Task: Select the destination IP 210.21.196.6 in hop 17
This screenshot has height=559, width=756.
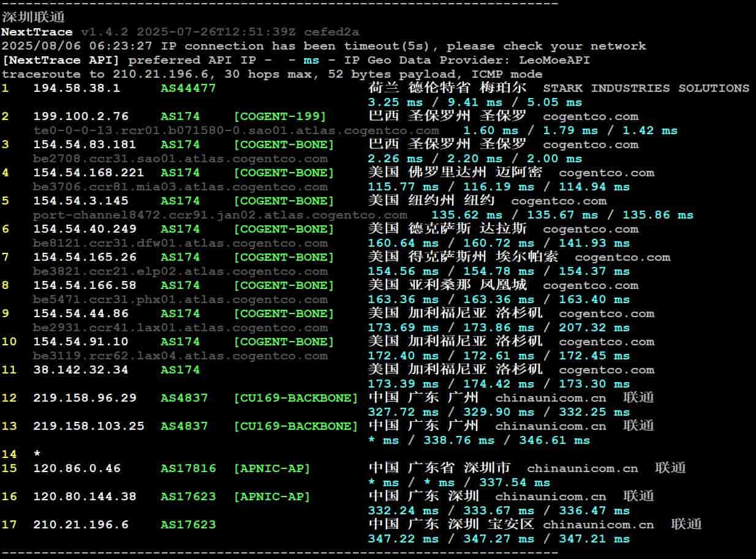Action: 81,525
